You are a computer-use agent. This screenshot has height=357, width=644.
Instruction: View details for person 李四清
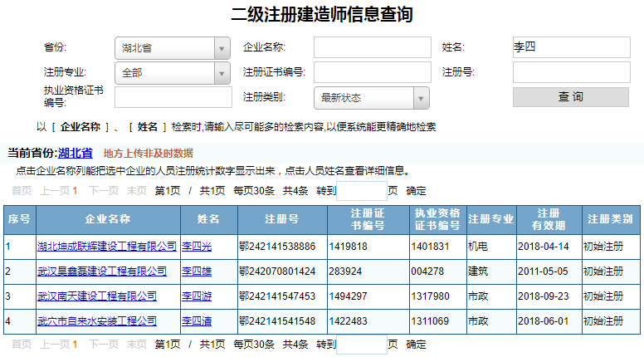click(197, 320)
